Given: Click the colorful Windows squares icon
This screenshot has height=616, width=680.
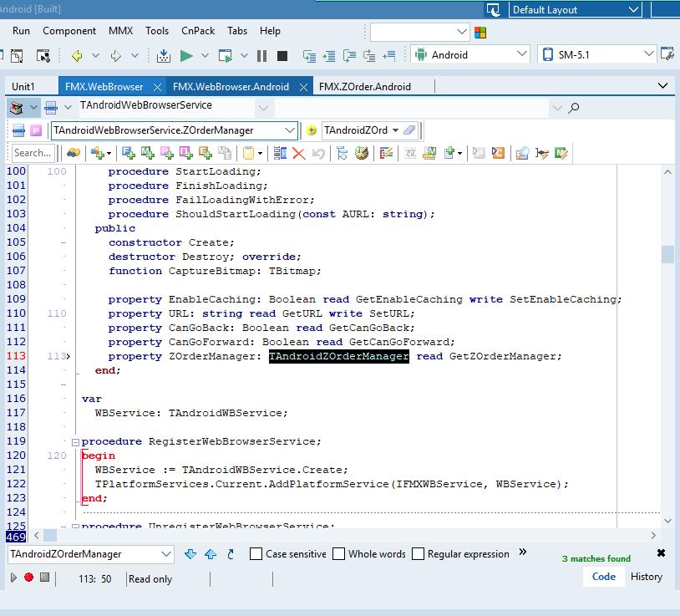Looking at the screenshot, I should click(x=480, y=33).
